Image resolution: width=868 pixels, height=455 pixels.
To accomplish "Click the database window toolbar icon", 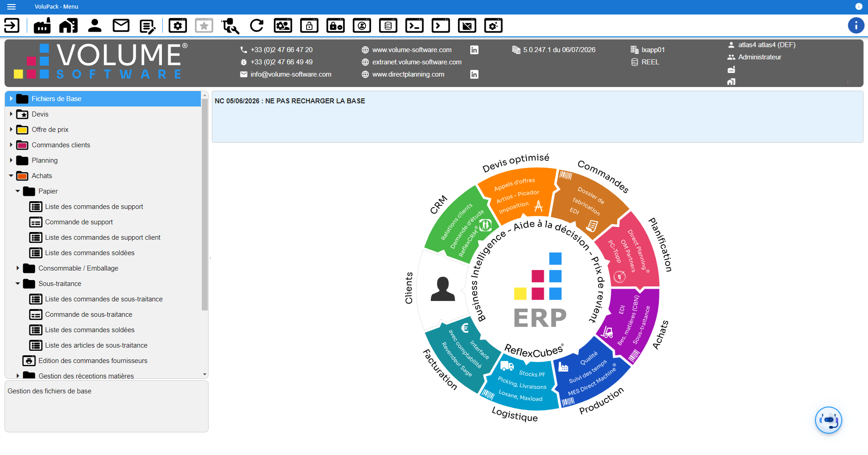I will (388, 26).
